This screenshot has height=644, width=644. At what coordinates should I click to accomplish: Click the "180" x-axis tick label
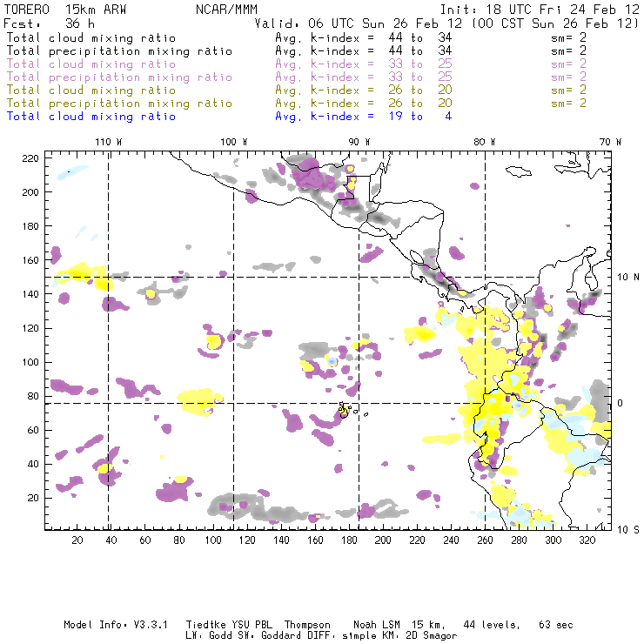coord(349,540)
